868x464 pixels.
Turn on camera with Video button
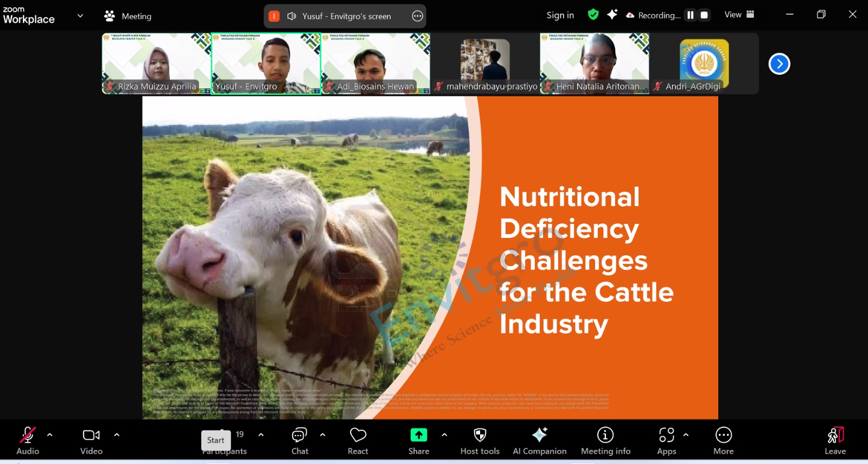click(91, 441)
